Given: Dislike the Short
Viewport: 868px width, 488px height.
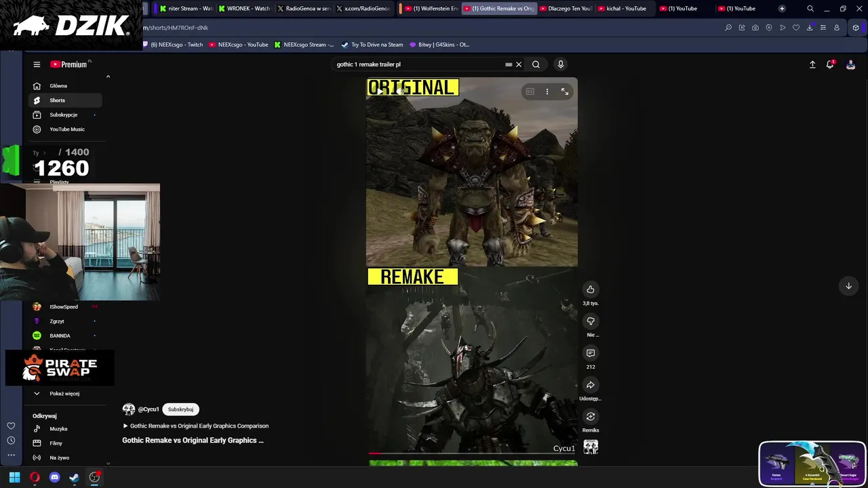Looking at the screenshot, I should click(x=591, y=321).
